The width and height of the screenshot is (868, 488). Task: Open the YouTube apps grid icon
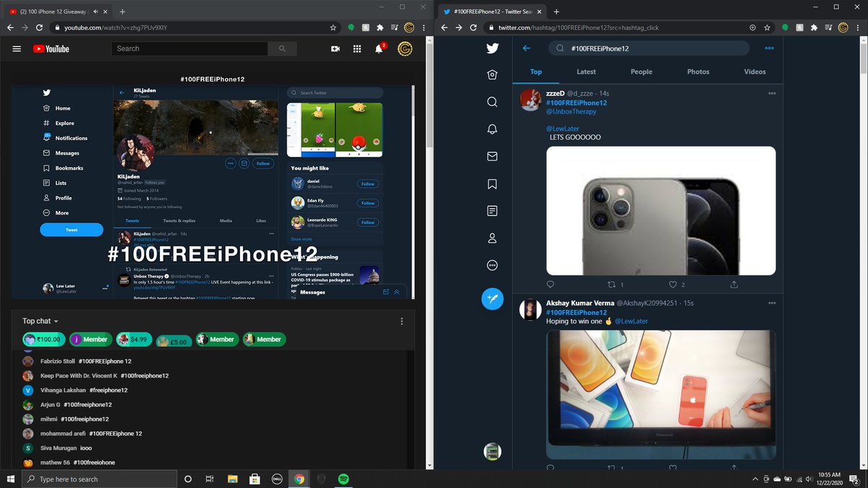[x=357, y=48]
